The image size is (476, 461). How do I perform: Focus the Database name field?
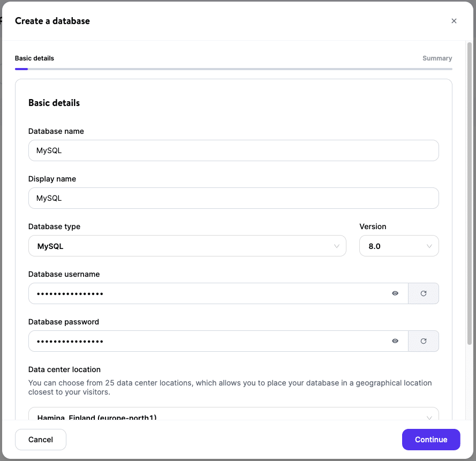(233, 150)
